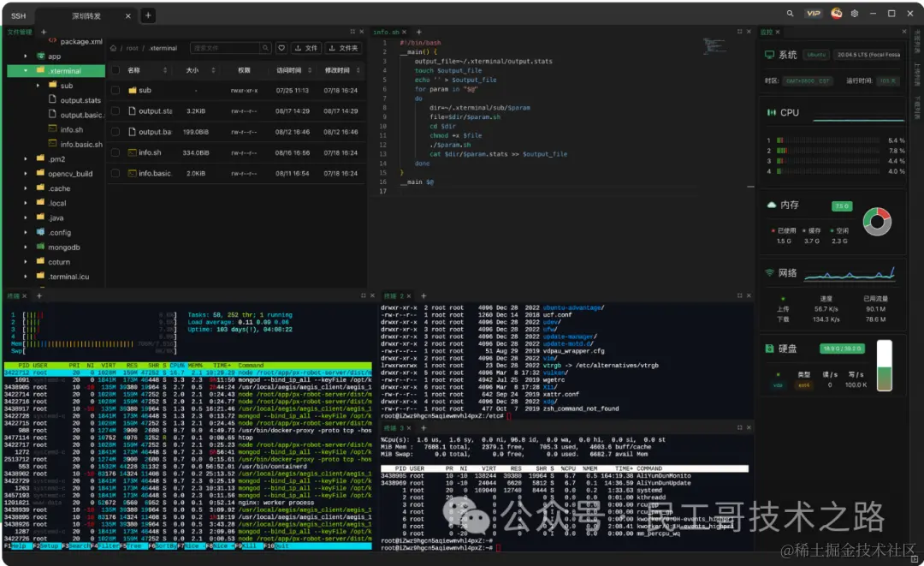Close the 监控 monitor tab
The width and height of the screenshot is (924, 566).
coord(778,32)
